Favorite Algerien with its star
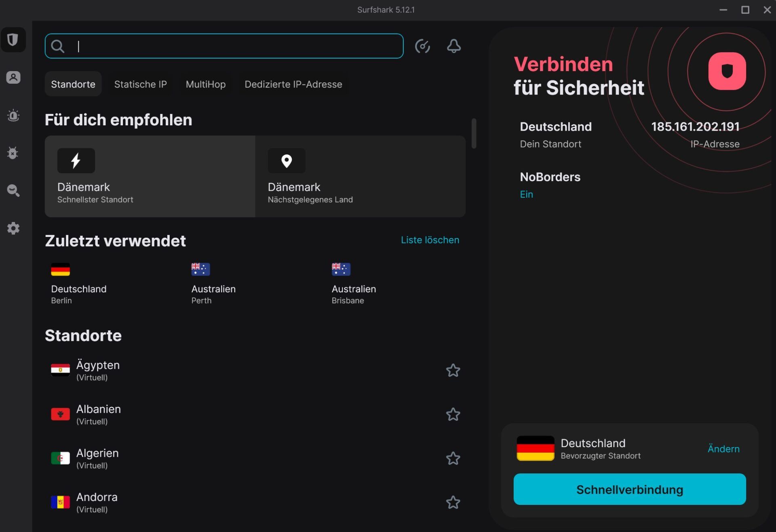The width and height of the screenshot is (776, 532). [453, 458]
